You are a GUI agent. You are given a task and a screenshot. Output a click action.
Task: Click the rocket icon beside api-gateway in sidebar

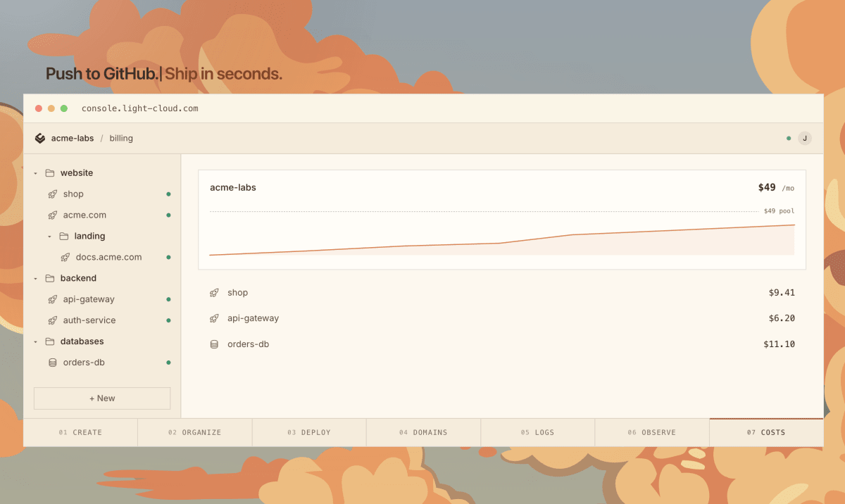pyautogui.click(x=52, y=300)
